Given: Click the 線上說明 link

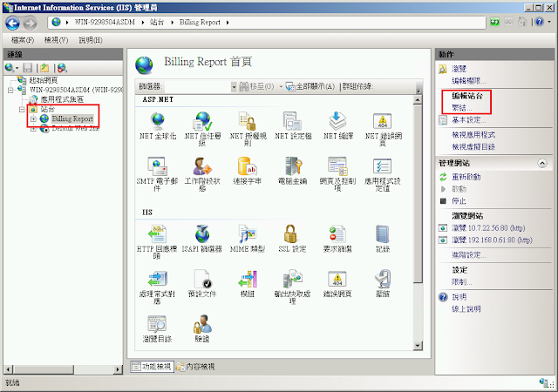Looking at the screenshot, I should tap(466, 308).
